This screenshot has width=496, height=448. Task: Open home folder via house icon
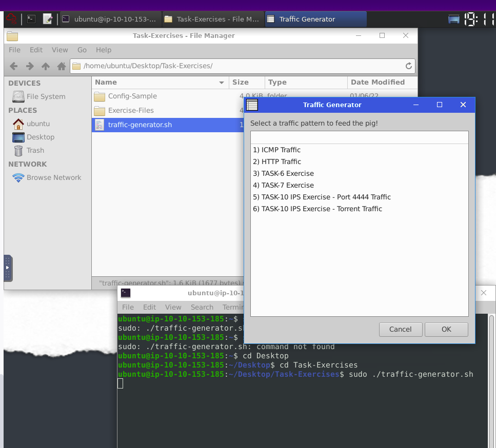[x=62, y=66]
